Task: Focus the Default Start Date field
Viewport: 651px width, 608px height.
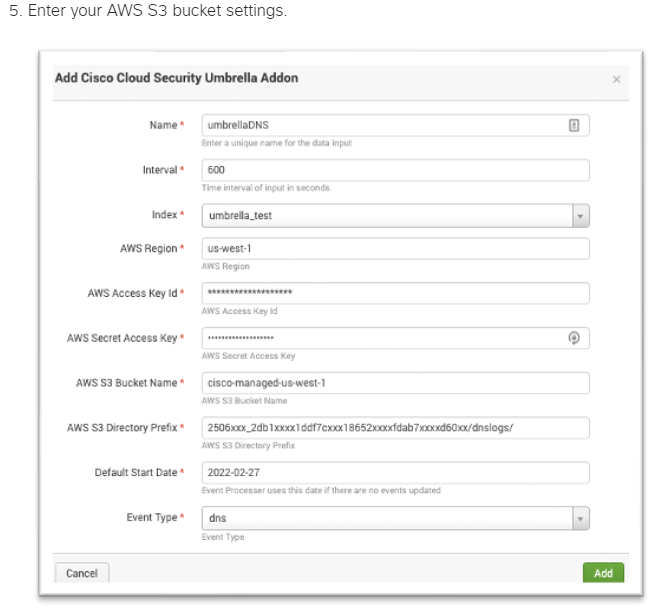Action: coord(395,472)
